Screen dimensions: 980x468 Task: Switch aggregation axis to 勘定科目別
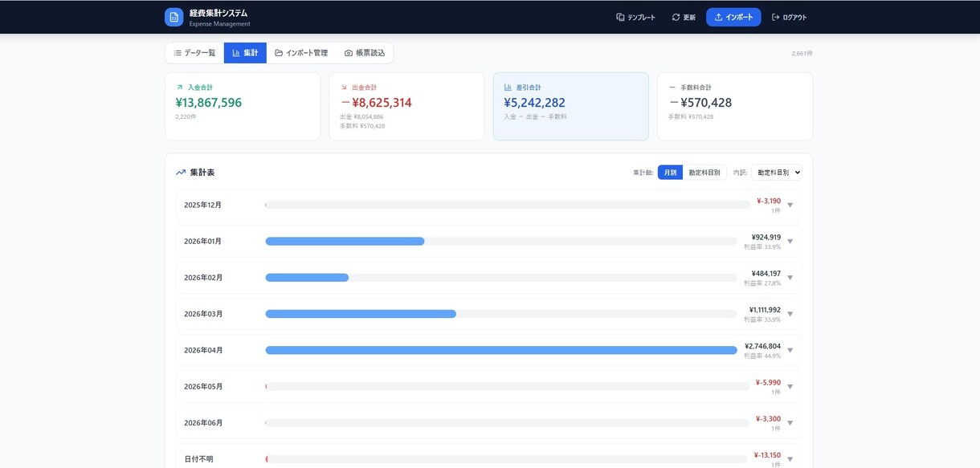pos(704,173)
